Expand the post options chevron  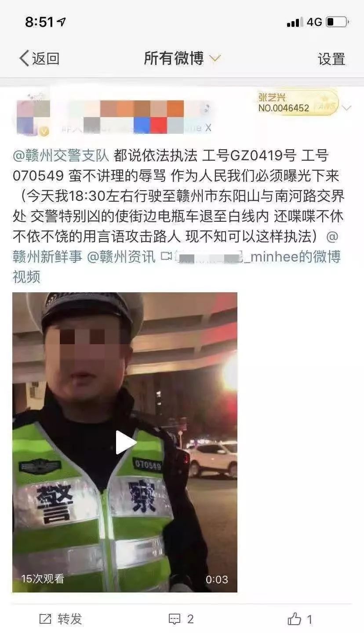click(346, 107)
